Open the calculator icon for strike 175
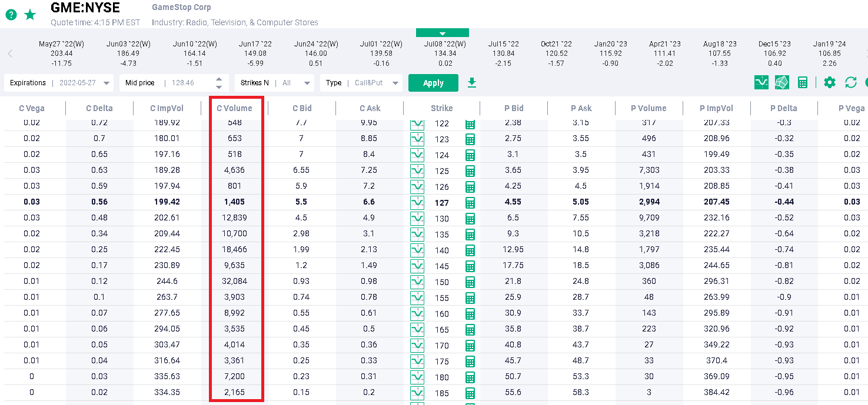868x405 pixels. 470,362
